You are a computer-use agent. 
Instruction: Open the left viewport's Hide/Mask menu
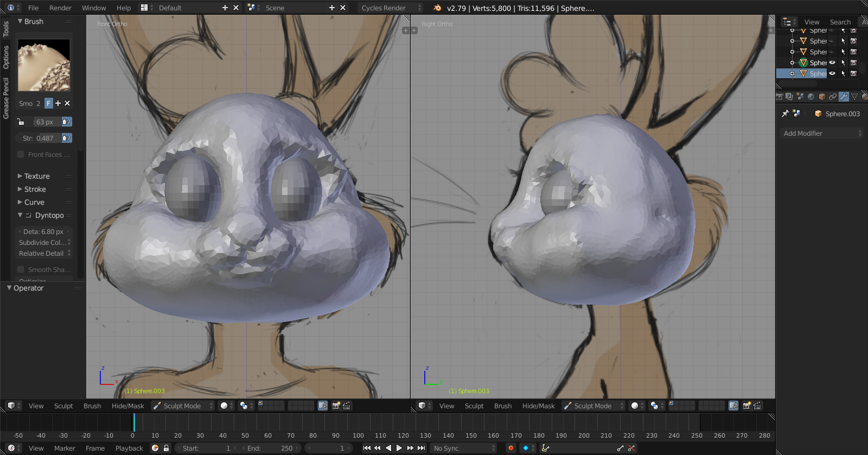[x=128, y=406]
